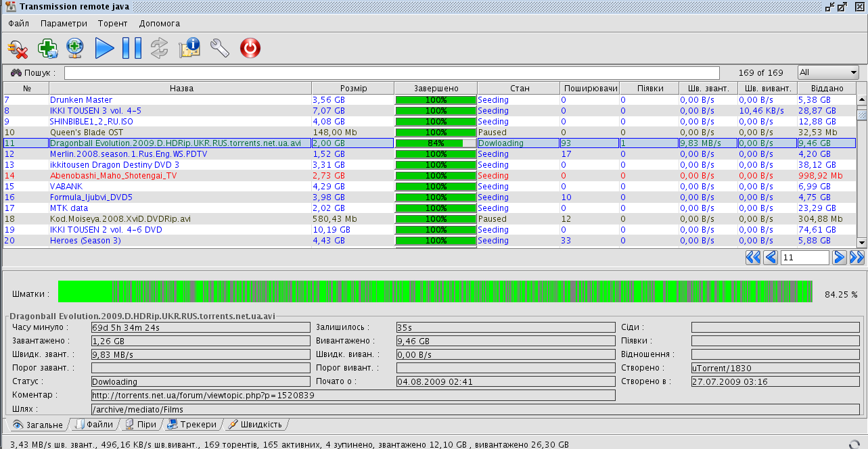Select the IKKI TOUSEN 3 vol. 4-5 torrent
Image resolution: width=868 pixels, height=449 pixels.
(x=430, y=111)
